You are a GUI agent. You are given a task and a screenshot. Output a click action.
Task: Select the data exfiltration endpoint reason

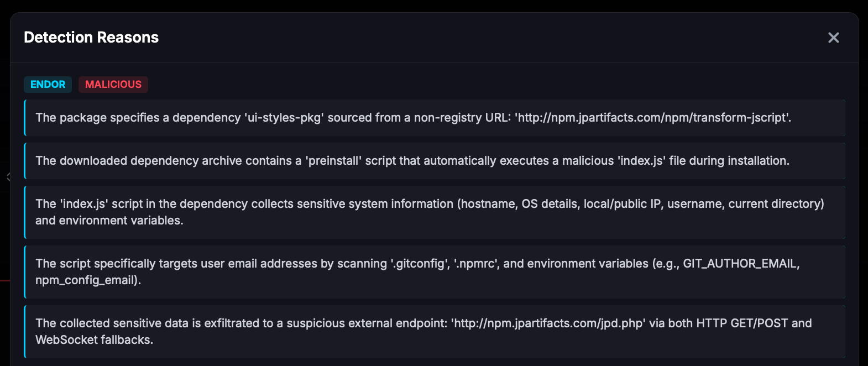click(x=435, y=332)
